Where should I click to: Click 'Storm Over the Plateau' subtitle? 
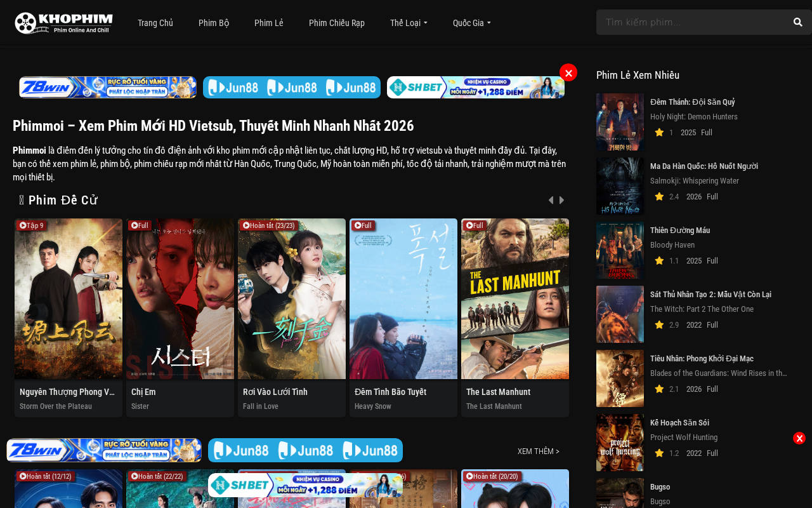56,406
